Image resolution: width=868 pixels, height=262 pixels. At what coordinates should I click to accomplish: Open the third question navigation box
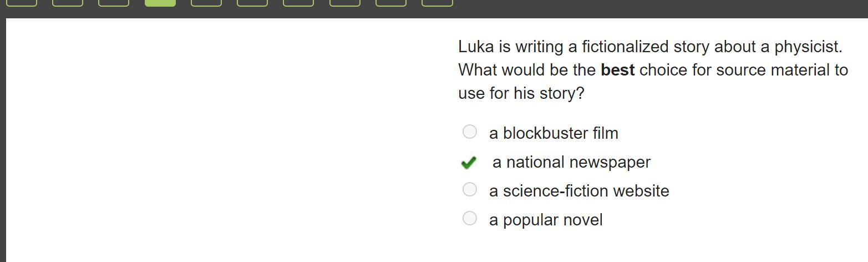click(x=114, y=3)
